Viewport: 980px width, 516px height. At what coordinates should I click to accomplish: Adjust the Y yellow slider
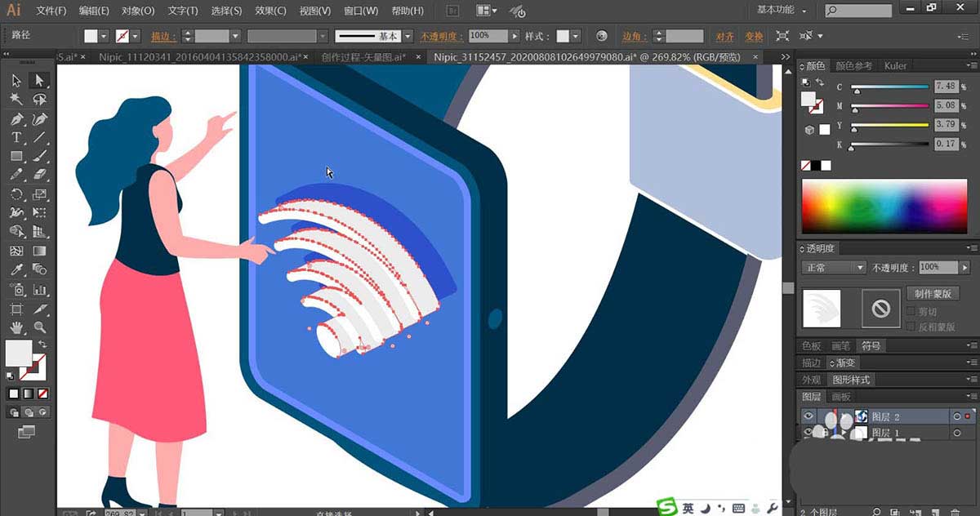(x=890, y=126)
